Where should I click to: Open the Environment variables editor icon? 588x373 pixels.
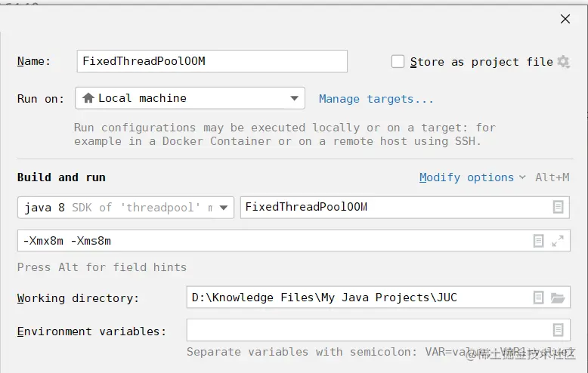[x=558, y=330]
